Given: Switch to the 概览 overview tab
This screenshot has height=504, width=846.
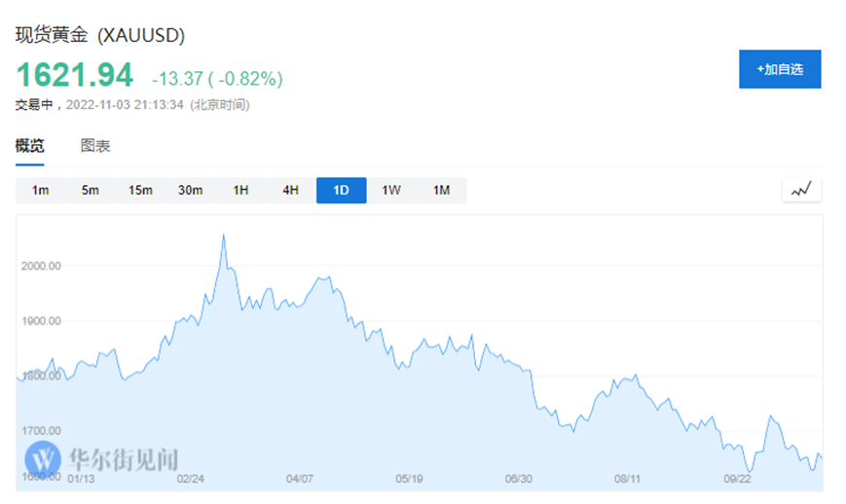Looking at the screenshot, I should (x=29, y=146).
